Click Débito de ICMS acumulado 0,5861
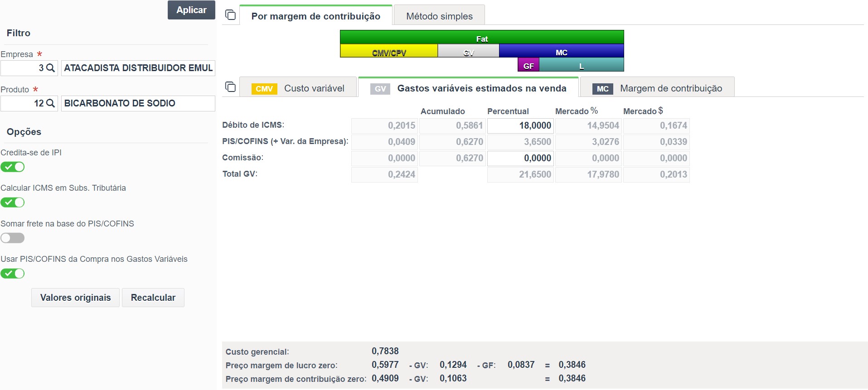 (452, 125)
